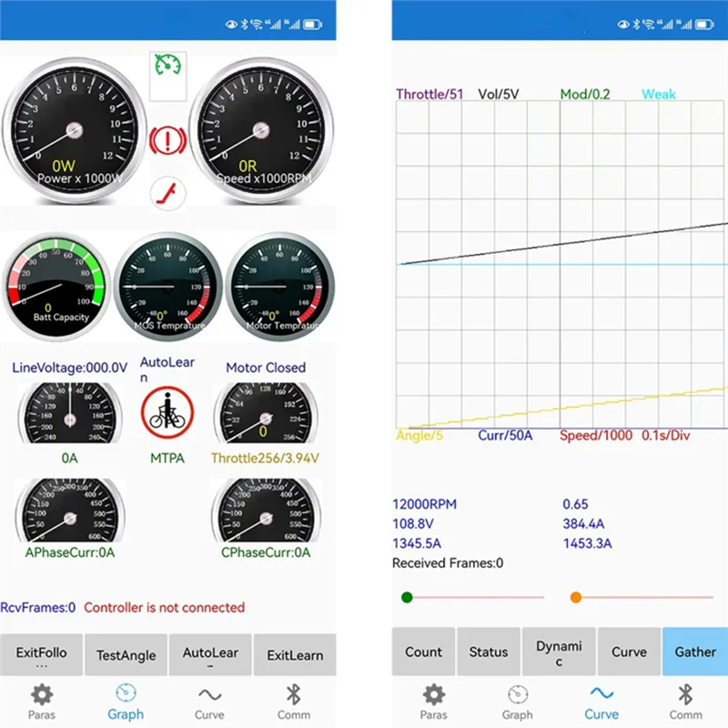This screenshot has width=728, height=728.
Task: Tap the red temperature curve icon below the warning
Action: 167,194
